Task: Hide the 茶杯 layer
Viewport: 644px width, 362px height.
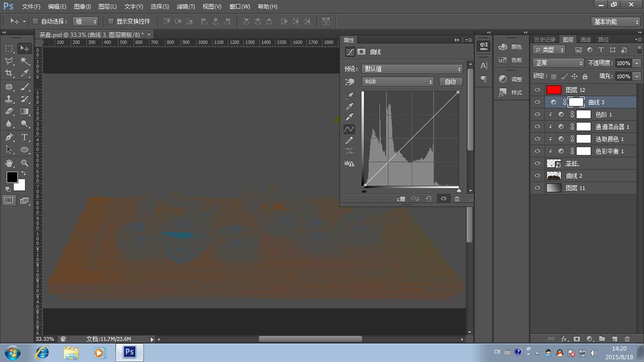Action: click(537, 163)
